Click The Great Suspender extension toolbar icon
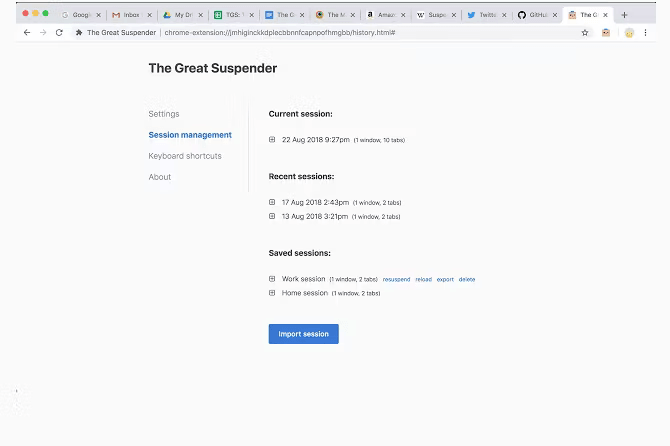670x446 pixels. (x=606, y=32)
